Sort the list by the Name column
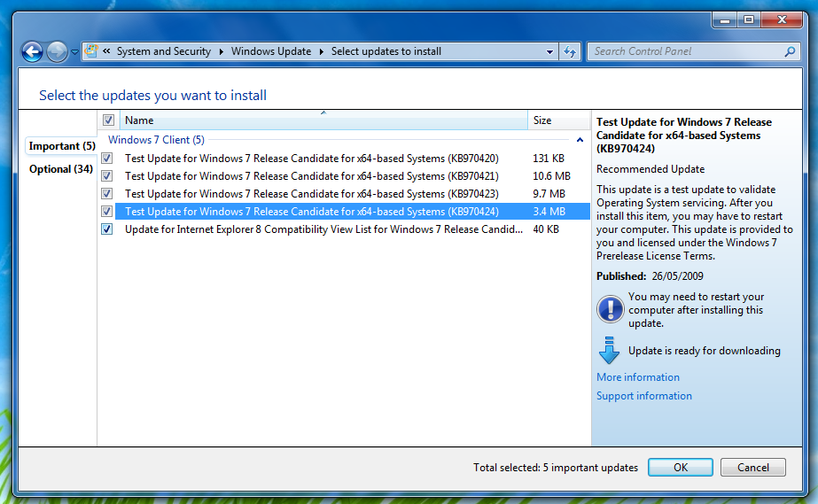This screenshot has width=818, height=504. [x=323, y=120]
